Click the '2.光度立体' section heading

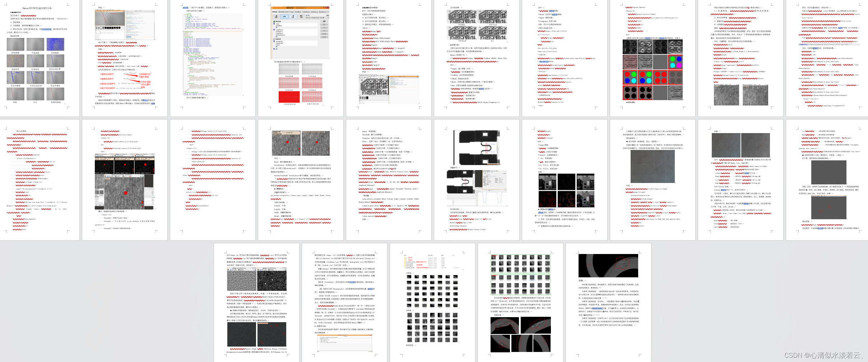pyautogui.click(x=454, y=45)
